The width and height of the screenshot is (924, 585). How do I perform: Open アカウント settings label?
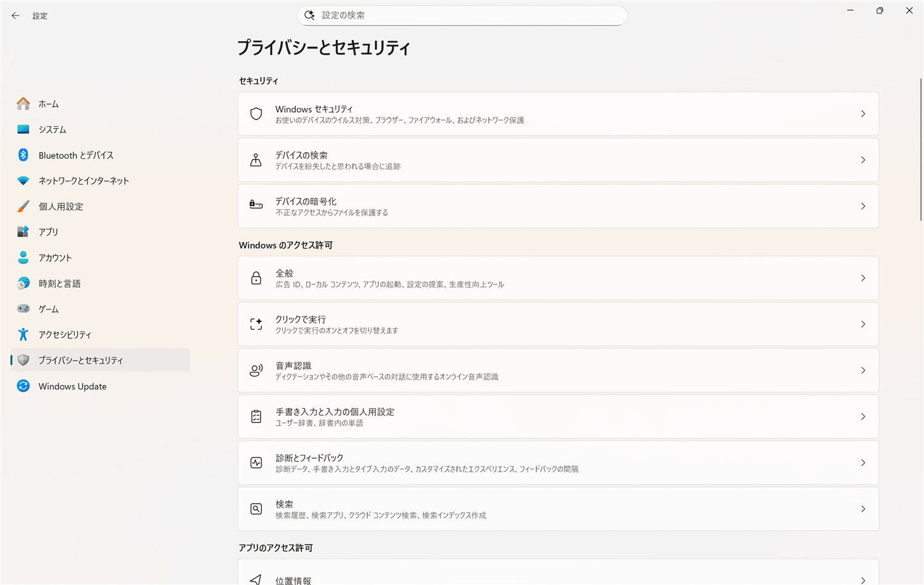(x=55, y=257)
